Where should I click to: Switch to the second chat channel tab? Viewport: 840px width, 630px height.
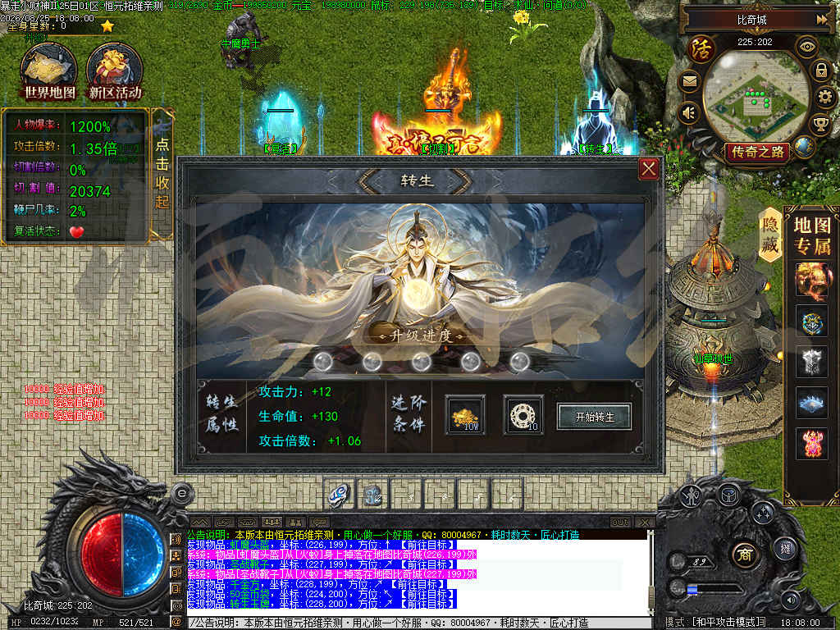(224, 522)
